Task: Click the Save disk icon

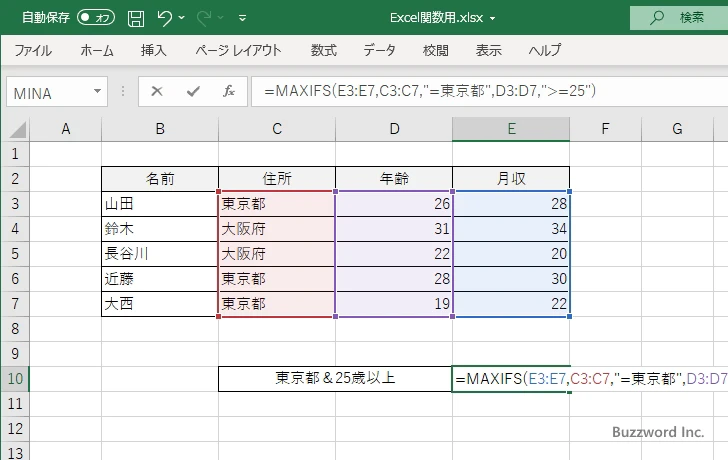Action: pyautogui.click(x=136, y=18)
